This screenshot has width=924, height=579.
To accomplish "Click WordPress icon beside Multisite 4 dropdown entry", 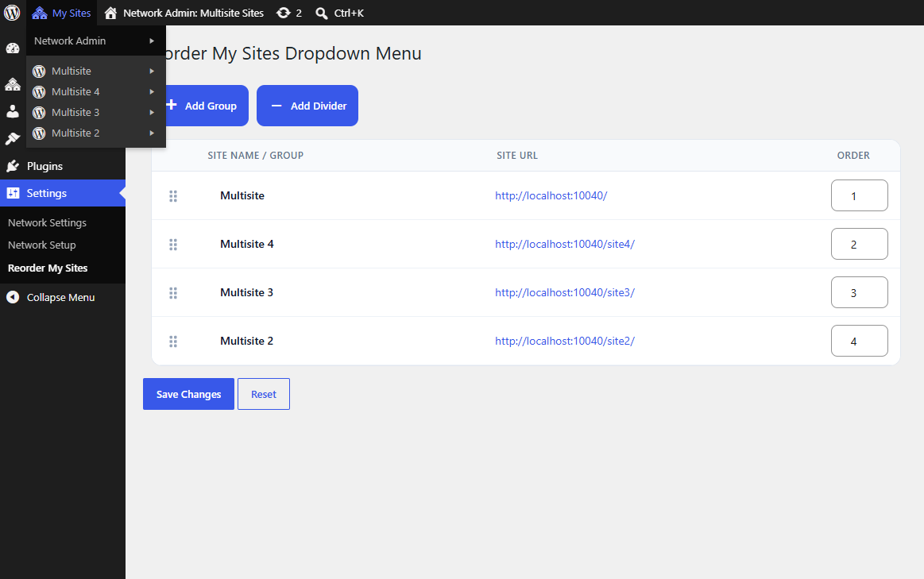I will point(39,92).
